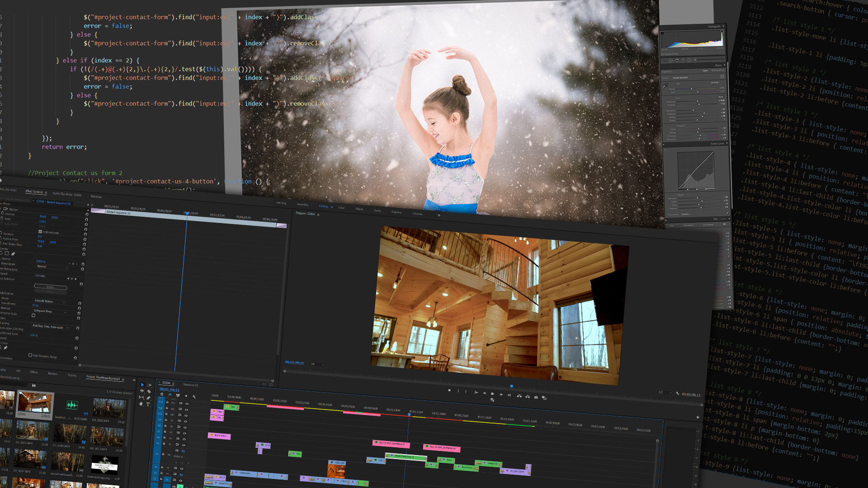Toggle V9 track output eye
868x488 pixels.
(x=185, y=421)
